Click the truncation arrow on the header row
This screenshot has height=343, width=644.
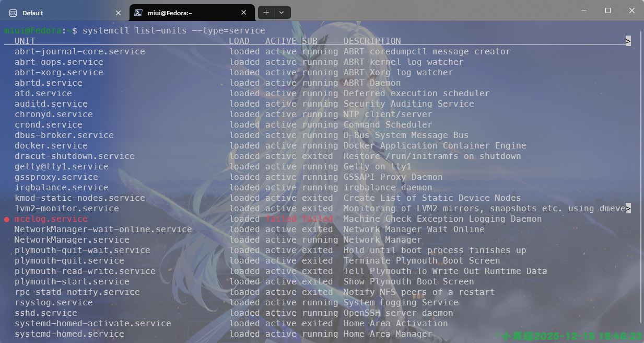tap(628, 41)
